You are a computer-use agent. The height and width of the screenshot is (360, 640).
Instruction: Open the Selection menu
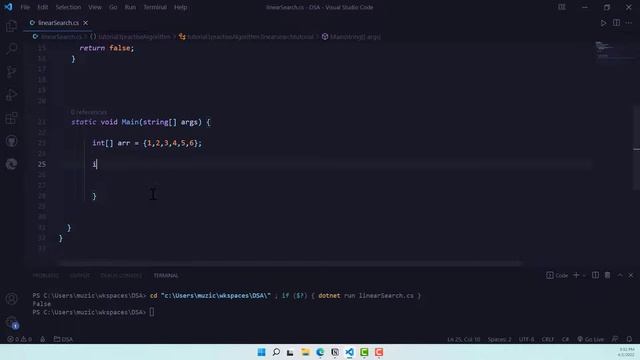pyautogui.click(x=68, y=7)
